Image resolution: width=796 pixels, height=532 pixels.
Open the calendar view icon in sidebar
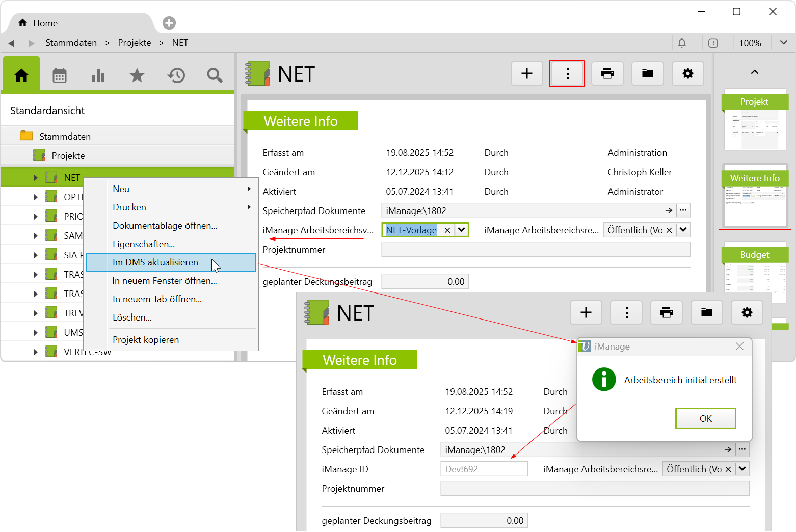(x=60, y=75)
